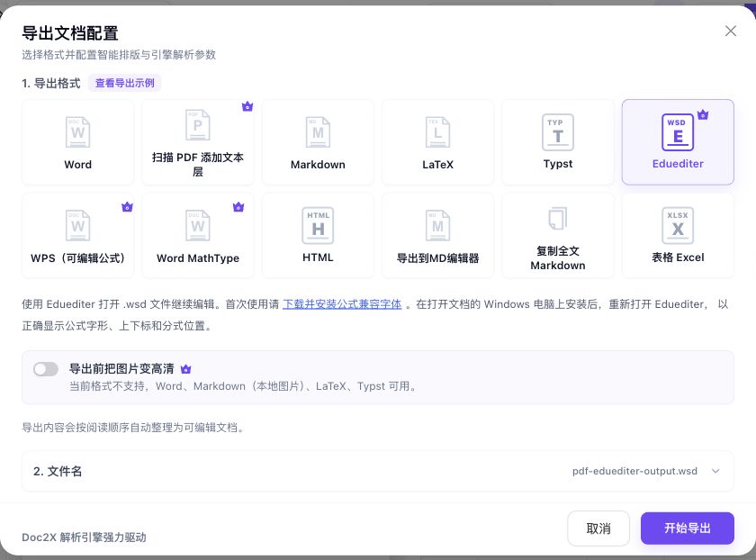The width and height of the screenshot is (756, 560).
Task: Toggle the make images HD switch
Action: 46,369
